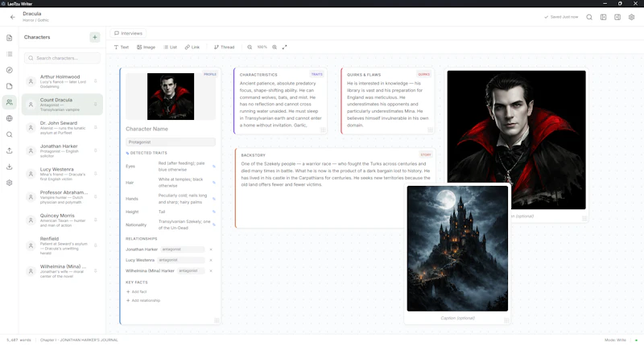The height and width of the screenshot is (346, 644).
Task: Add a Link card from toolbar
Action: (x=192, y=47)
